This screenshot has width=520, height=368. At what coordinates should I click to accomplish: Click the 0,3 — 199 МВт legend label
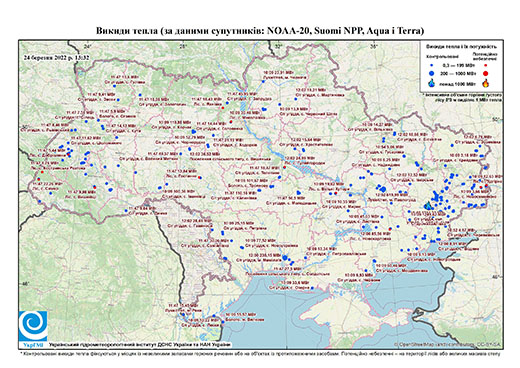pyautogui.click(x=458, y=66)
